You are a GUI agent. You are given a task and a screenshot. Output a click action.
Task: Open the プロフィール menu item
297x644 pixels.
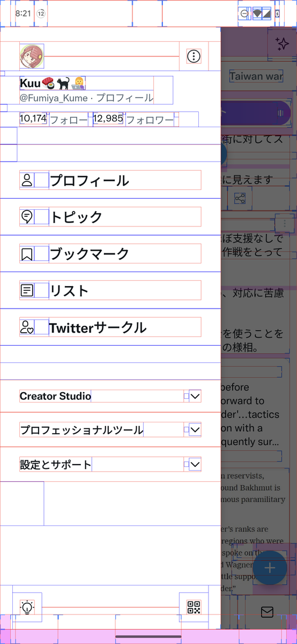(110, 180)
